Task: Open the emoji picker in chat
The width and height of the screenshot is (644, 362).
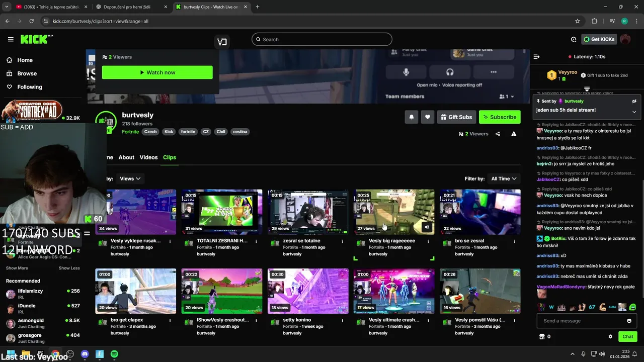Action: pos(629,321)
